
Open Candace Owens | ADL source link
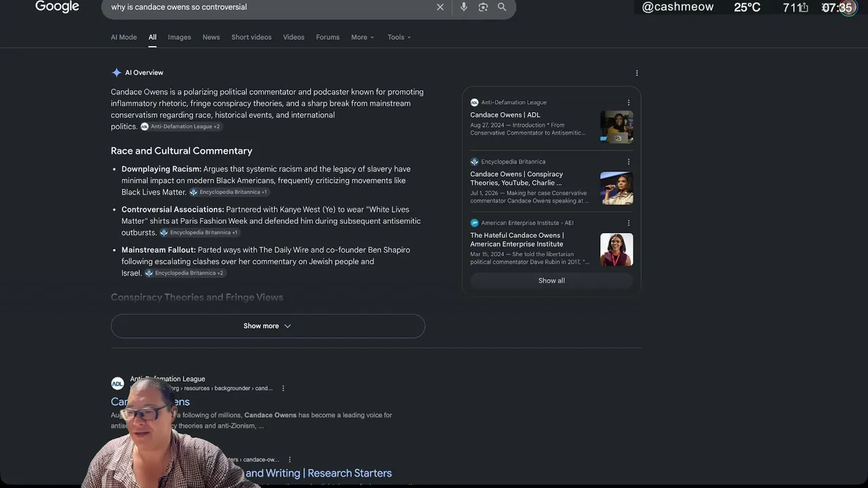click(x=505, y=115)
